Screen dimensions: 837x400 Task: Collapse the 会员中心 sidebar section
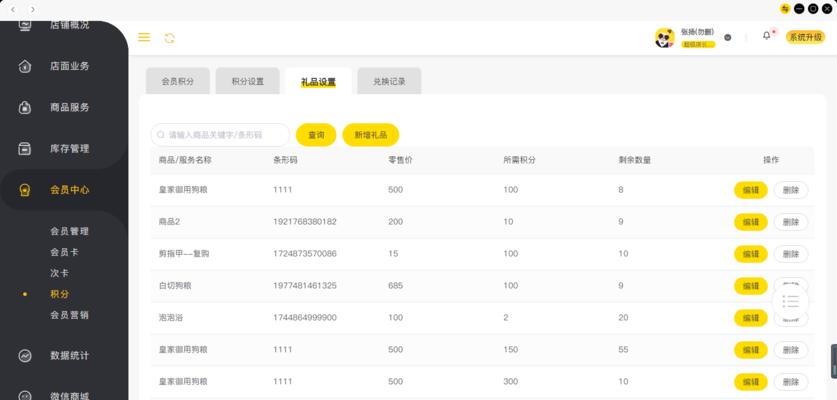coord(70,190)
